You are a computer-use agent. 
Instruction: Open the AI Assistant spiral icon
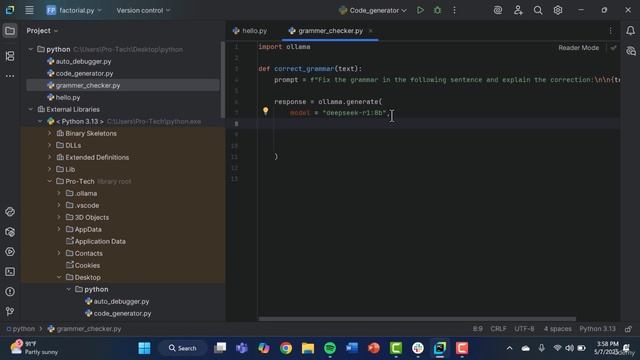click(498, 10)
